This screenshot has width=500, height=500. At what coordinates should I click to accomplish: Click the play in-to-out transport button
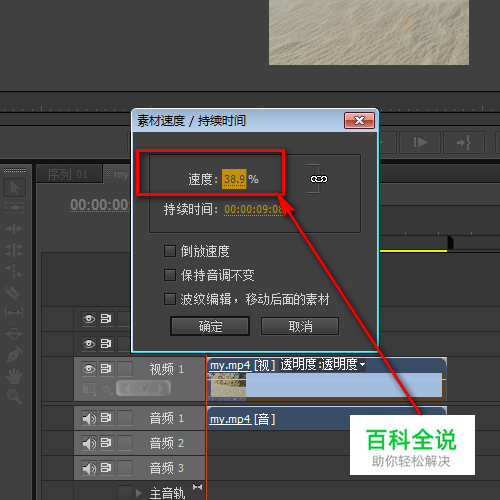420,142
